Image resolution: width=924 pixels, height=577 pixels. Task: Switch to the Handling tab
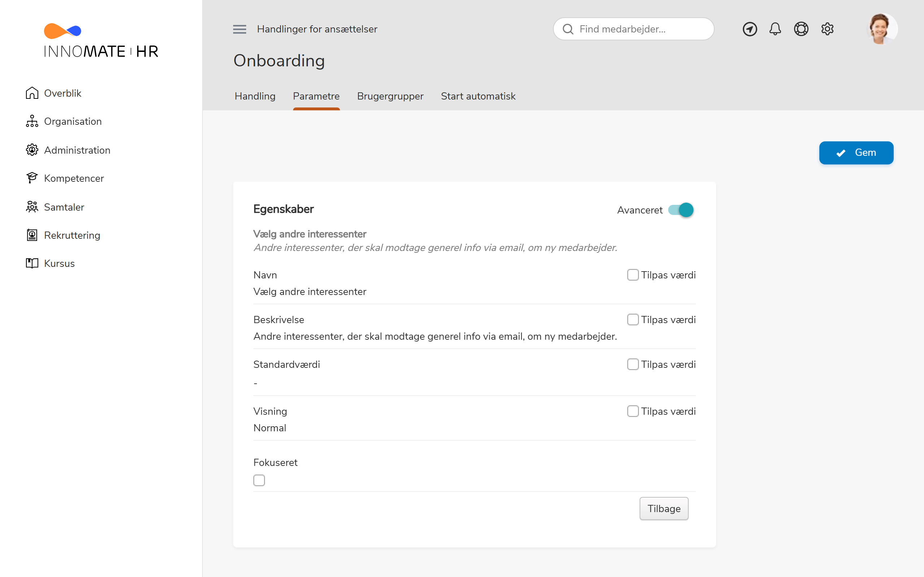(255, 96)
